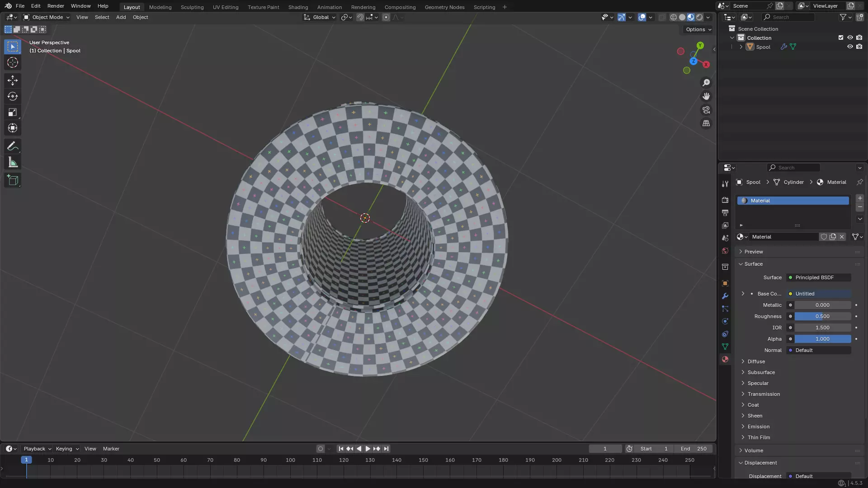Switch viewport to wireframe shading
This screenshot has width=868, height=488.
pyautogui.click(x=673, y=17)
